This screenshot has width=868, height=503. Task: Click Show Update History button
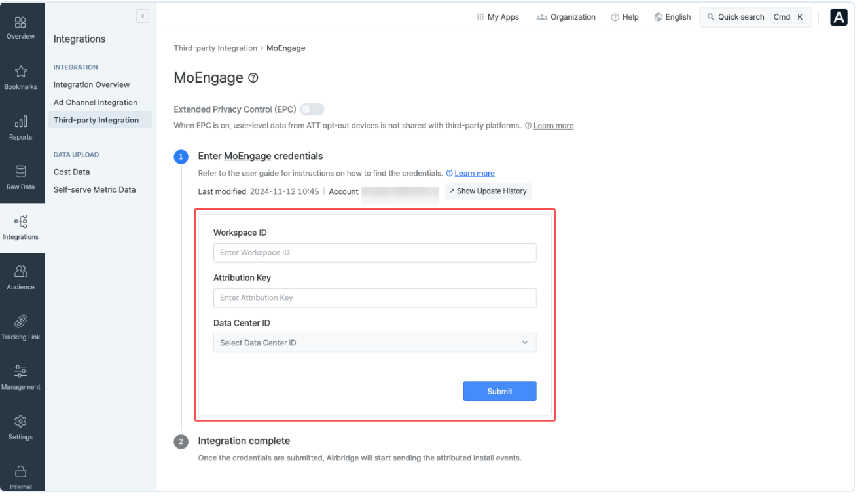click(488, 191)
